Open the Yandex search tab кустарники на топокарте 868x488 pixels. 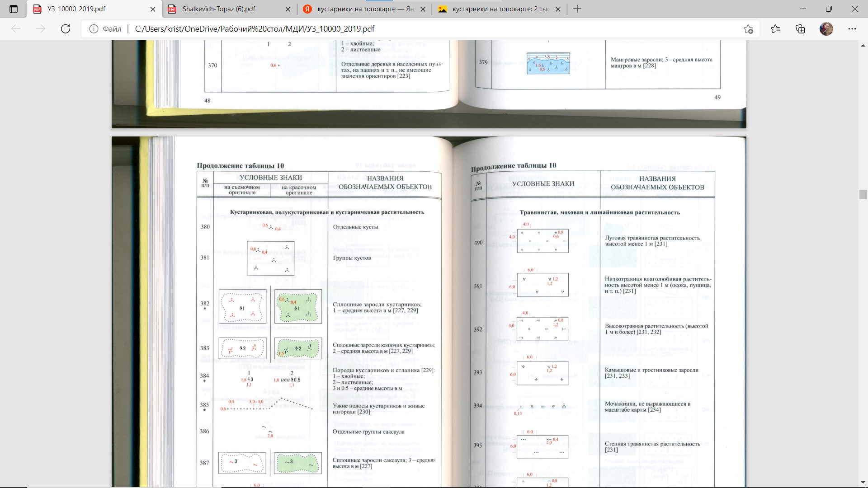tap(364, 9)
